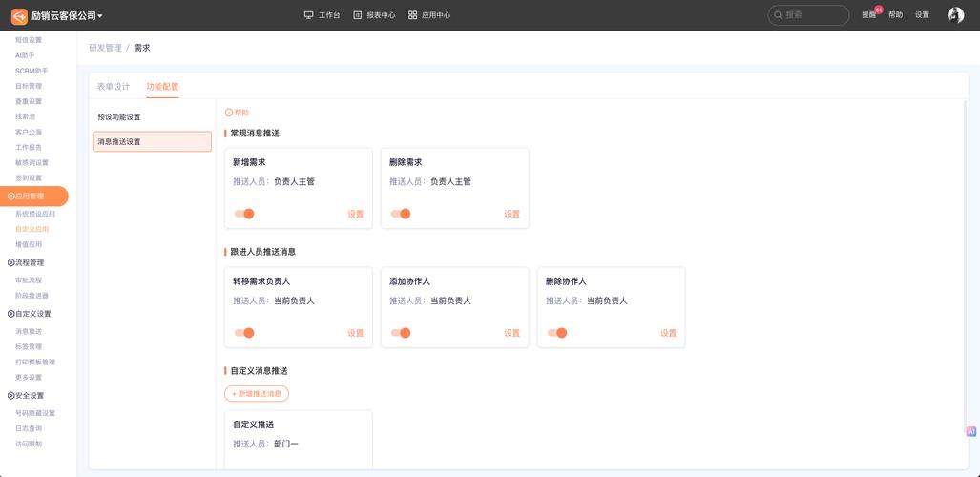Open the floating AI assistant icon
980x477 pixels.
pyautogui.click(x=970, y=431)
